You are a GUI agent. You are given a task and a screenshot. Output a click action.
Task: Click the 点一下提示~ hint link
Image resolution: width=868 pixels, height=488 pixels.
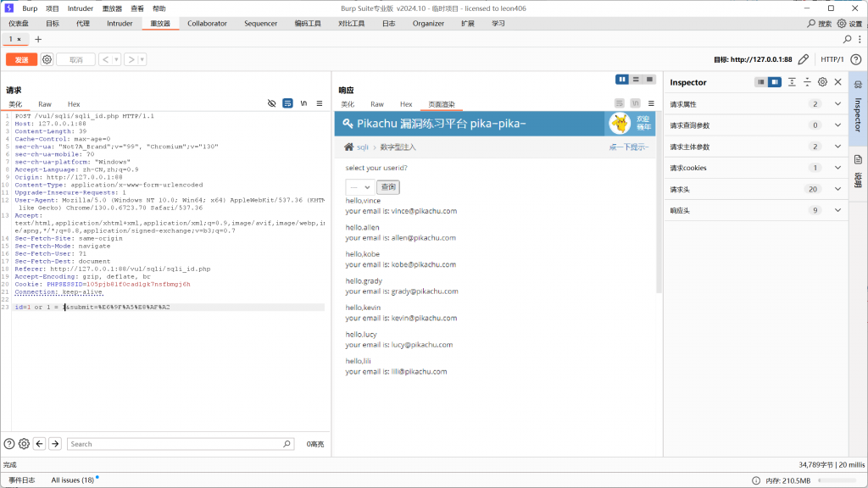(629, 147)
